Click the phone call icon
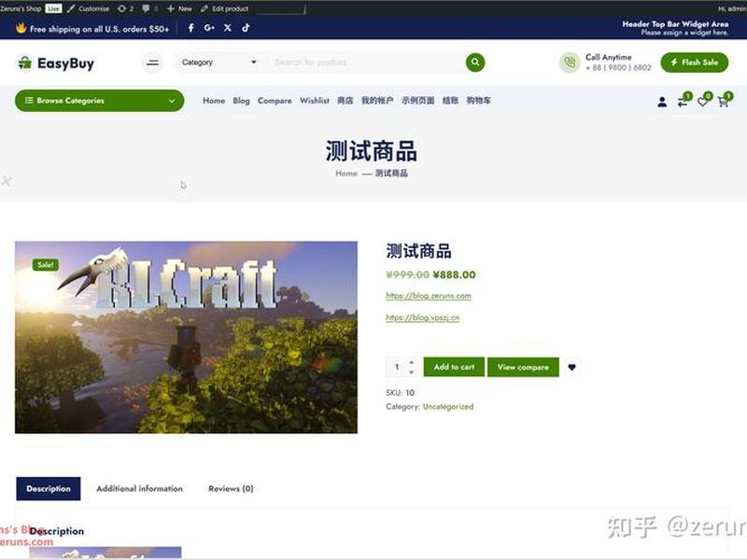The image size is (747, 560). coord(570,63)
